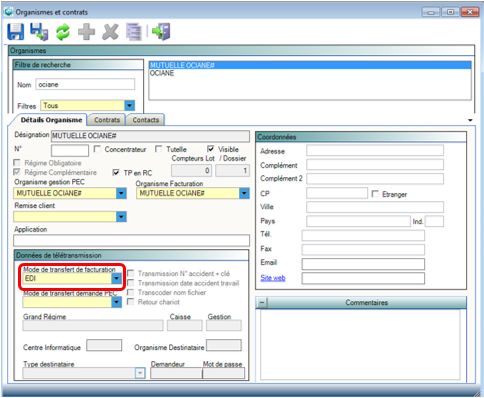The height and width of the screenshot is (398, 484).
Task: Click the Centre Informatique field
Action: tap(104, 345)
